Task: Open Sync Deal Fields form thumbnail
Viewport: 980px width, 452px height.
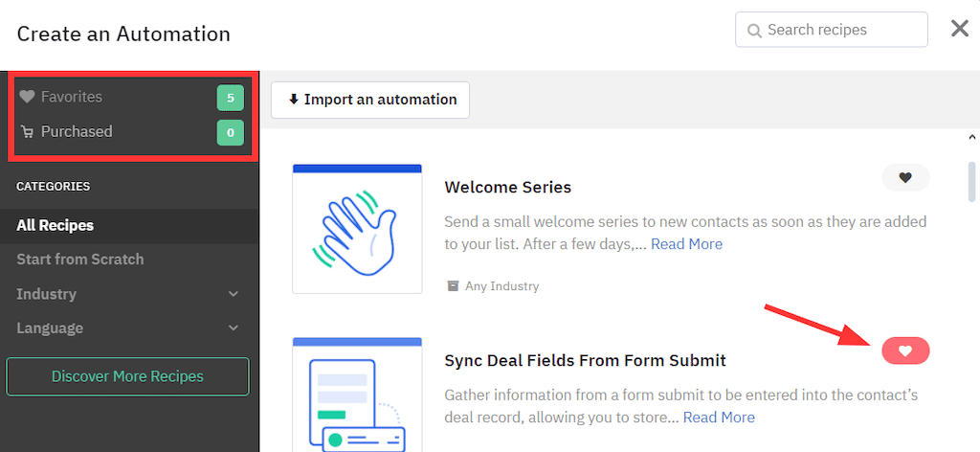Action: coord(357,395)
